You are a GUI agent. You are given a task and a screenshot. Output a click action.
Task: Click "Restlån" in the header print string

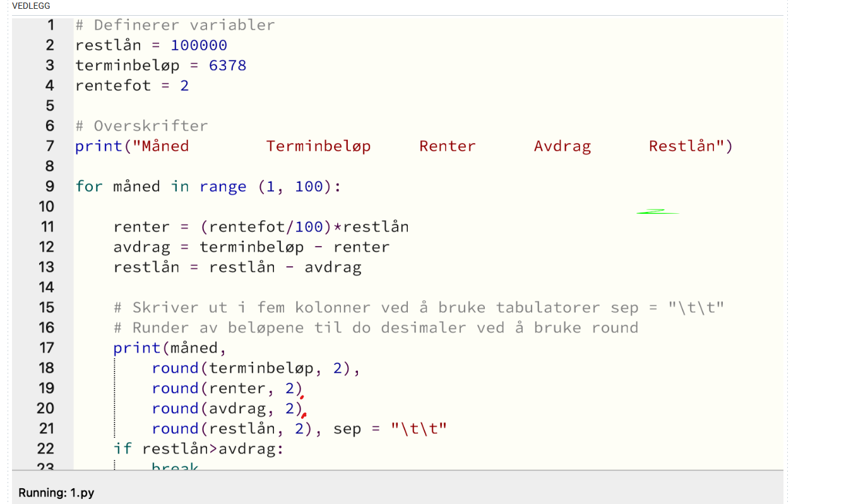[686, 146]
